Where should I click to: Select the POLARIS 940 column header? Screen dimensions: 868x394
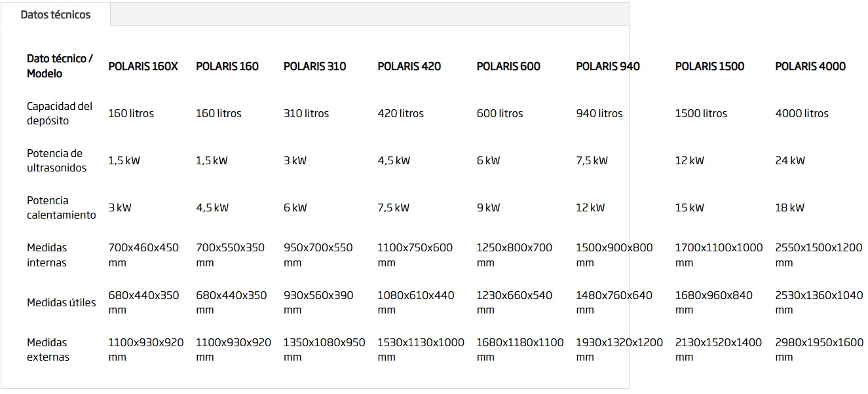608,66
